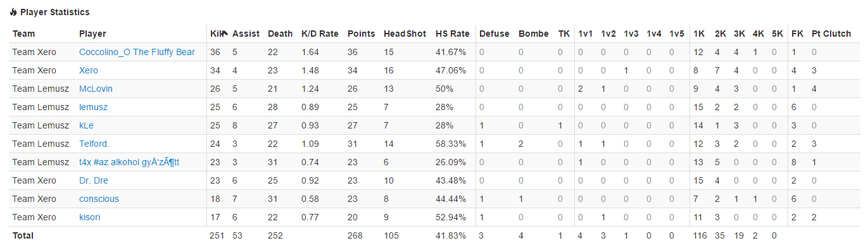Sort by the Pt Clutch column header
The height and width of the screenshot is (250, 868).
(831, 34)
